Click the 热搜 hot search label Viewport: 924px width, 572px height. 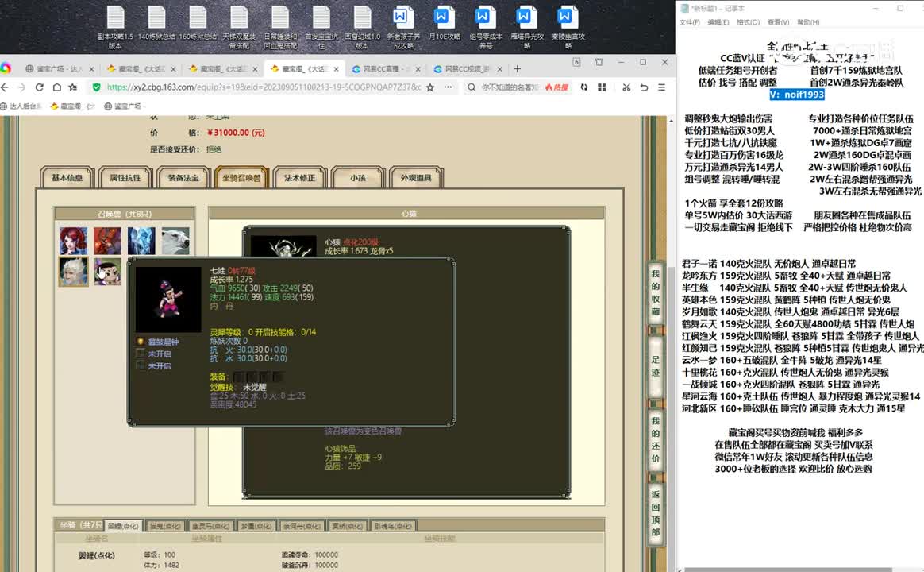click(557, 87)
